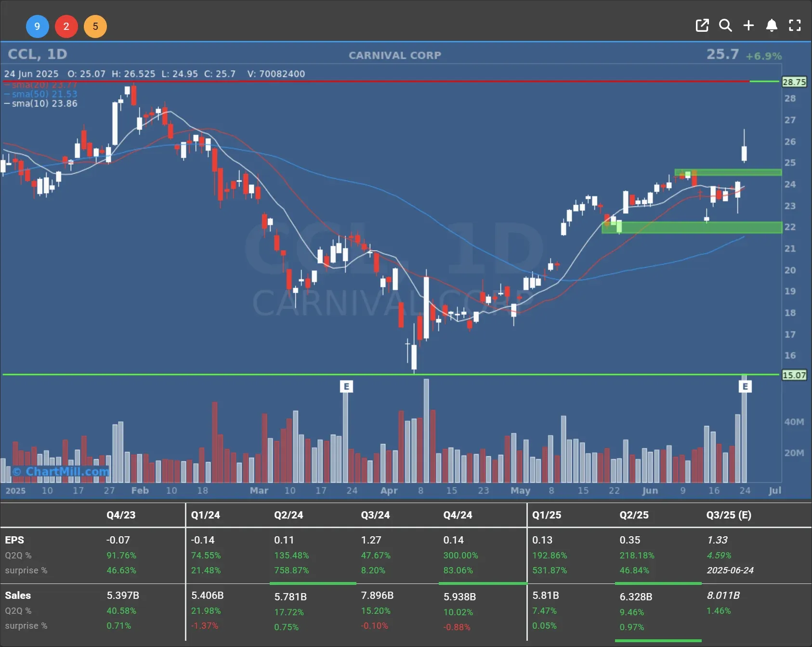This screenshot has height=647, width=812.
Task: Toggle fullscreen chart icon
Action: point(795,26)
